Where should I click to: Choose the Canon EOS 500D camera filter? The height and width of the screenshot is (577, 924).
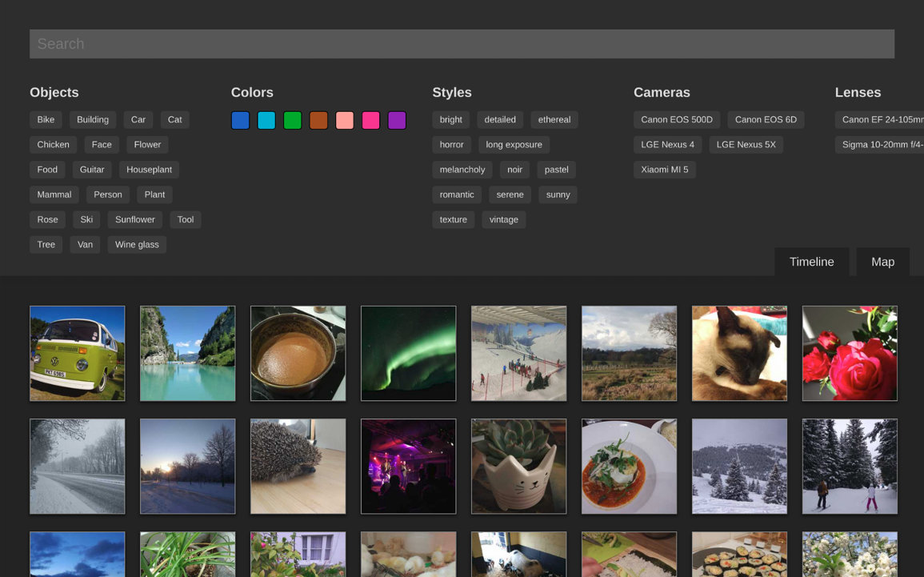coord(676,119)
